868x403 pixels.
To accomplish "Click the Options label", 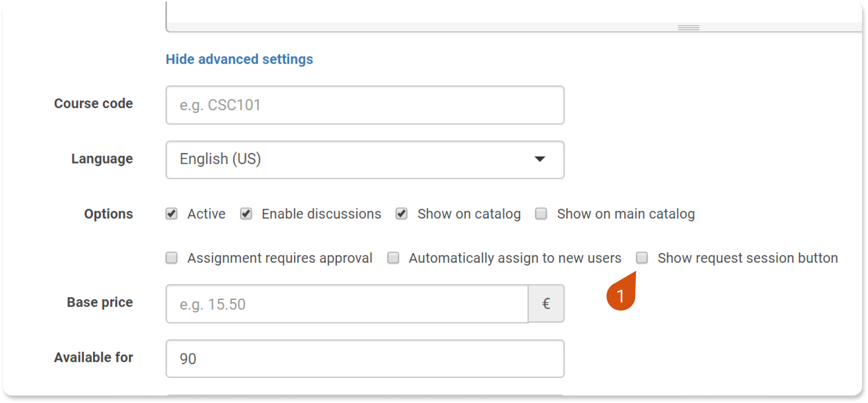I will click(x=108, y=214).
